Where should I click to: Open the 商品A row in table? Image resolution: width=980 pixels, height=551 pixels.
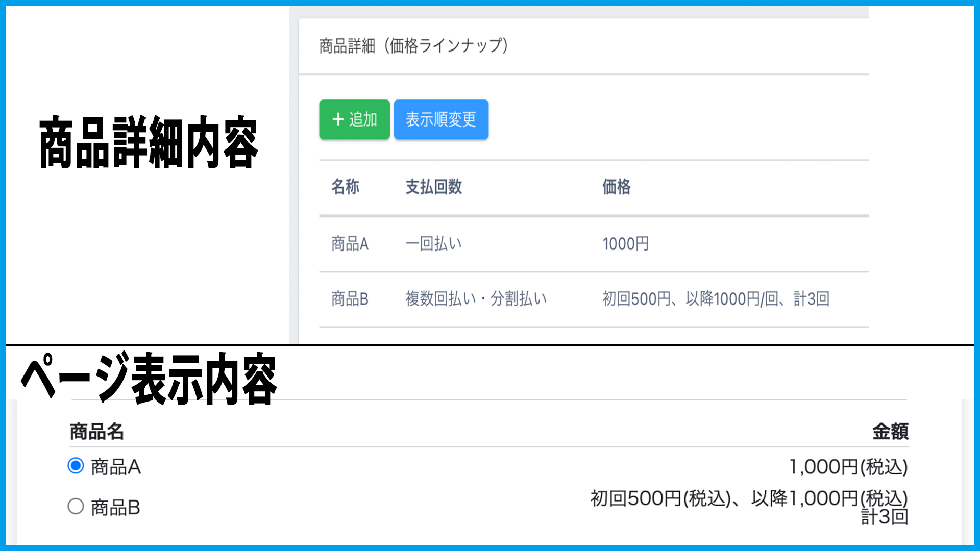pyautogui.click(x=350, y=244)
